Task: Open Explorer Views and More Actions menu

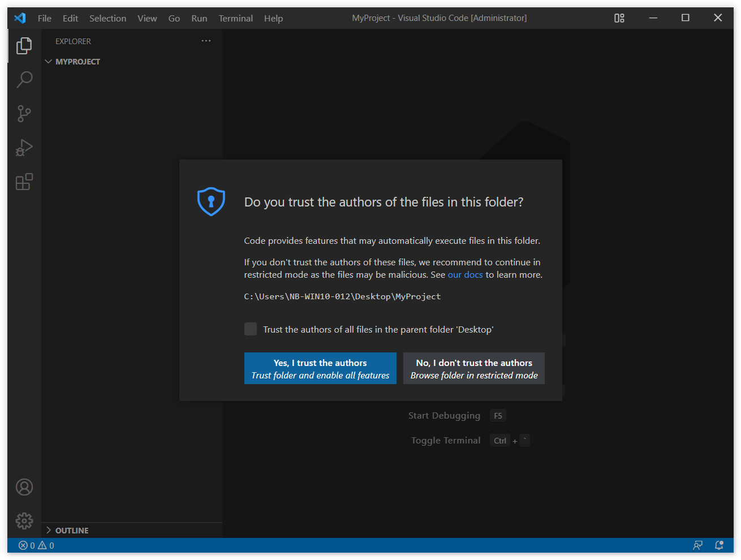Action: point(206,41)
